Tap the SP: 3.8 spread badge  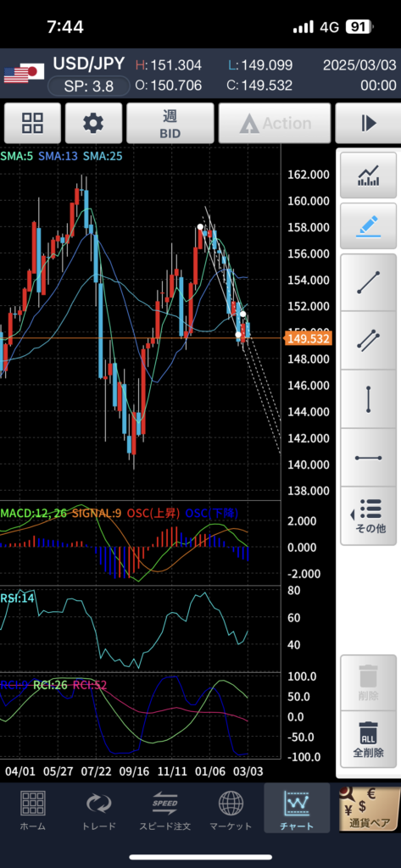click(89, 86)
